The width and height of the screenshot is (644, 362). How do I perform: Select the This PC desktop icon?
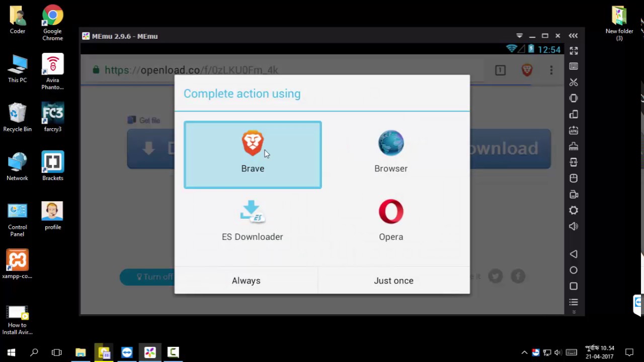pos(18,68)
